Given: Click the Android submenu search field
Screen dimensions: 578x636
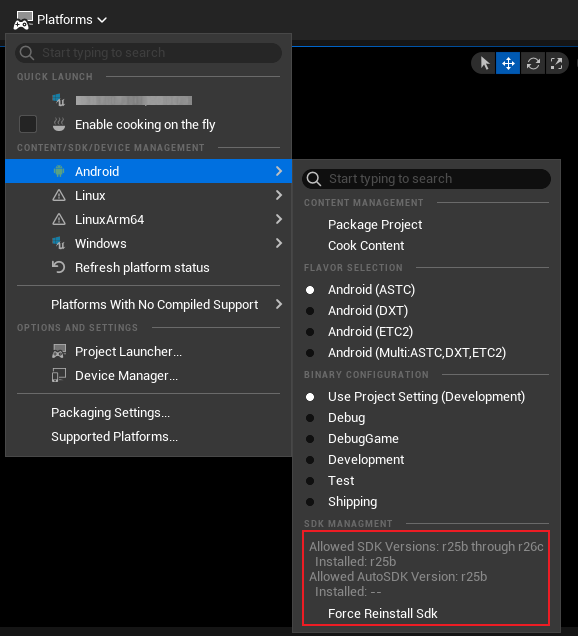Looking at the screenshot, I should pos(426,179).
